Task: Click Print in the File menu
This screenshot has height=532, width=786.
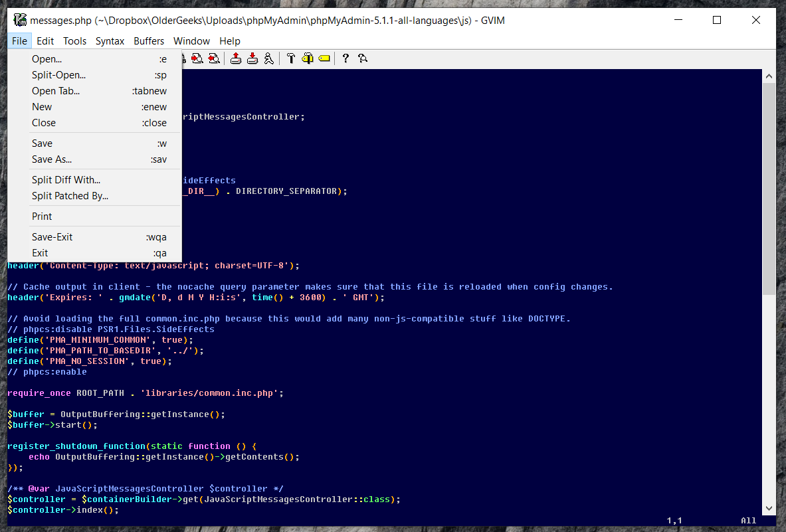Action: 42,216
